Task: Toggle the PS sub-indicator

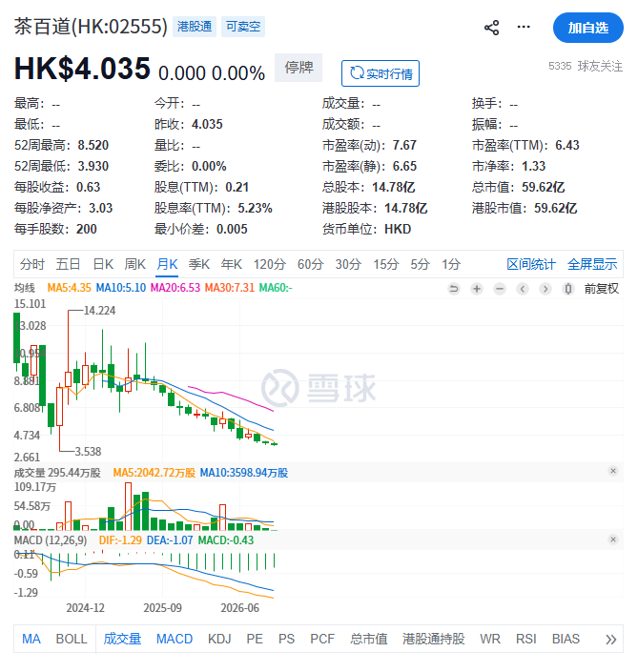Action: (286, 639)
